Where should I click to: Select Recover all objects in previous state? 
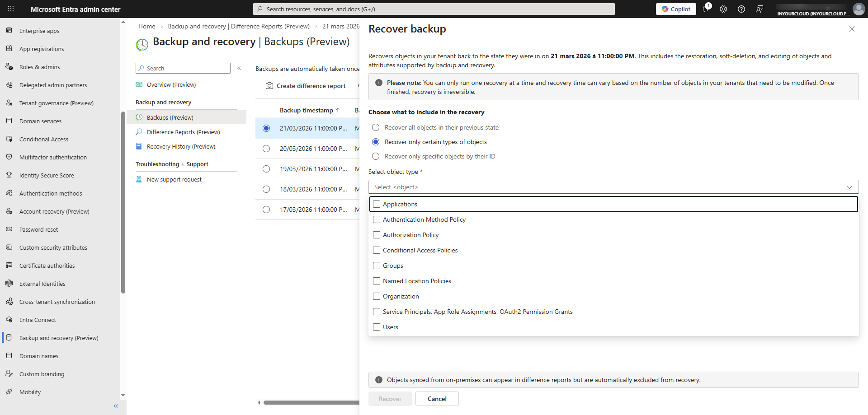point(376,128)
